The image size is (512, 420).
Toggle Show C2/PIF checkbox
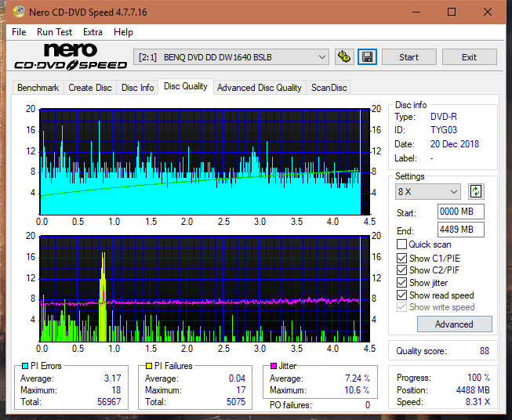(x=401, y=270)
